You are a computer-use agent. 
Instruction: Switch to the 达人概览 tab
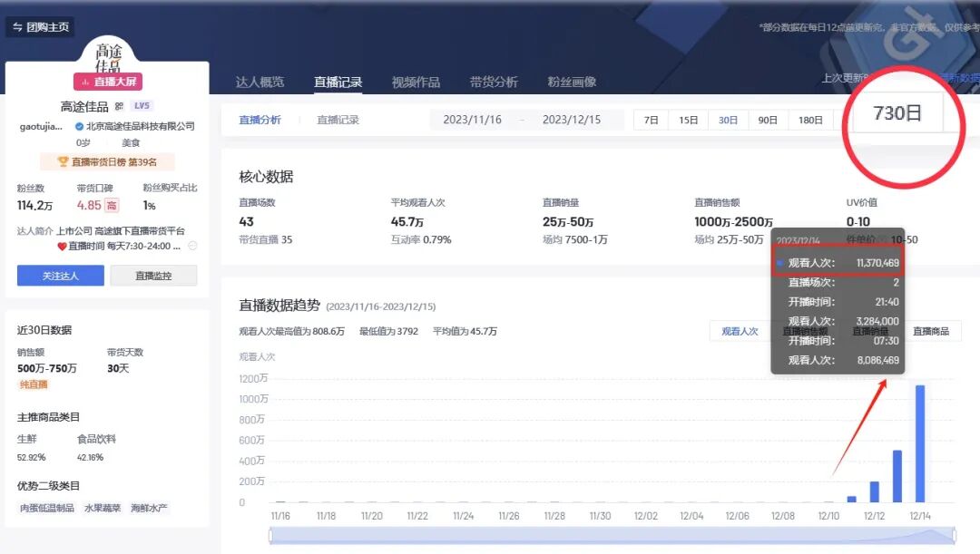click(x=260, y=82)
